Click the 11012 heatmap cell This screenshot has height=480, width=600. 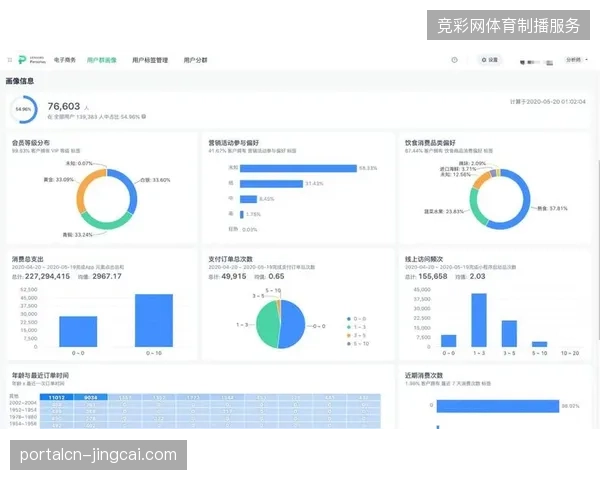point(57,397)
